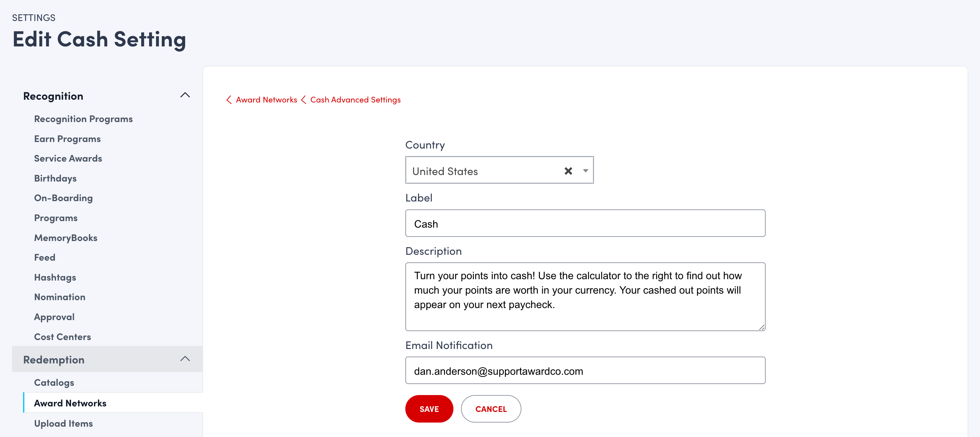
Task: Click the Email Notification input field
Action: (585, 370)
